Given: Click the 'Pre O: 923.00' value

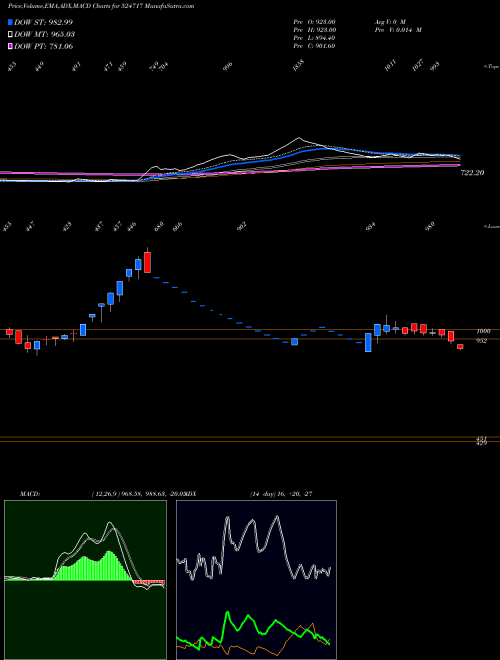Looking at the screenshot, I should 314,22.
